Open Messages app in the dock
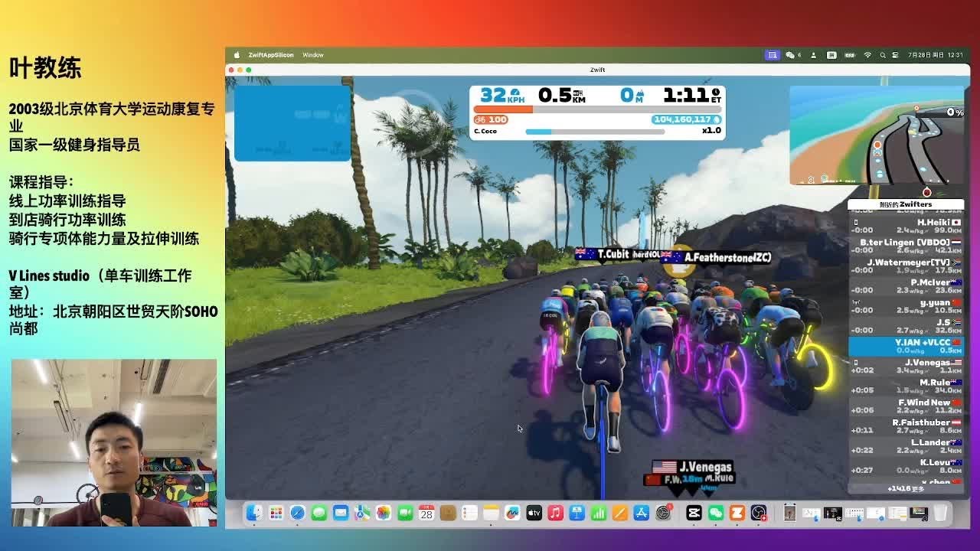The width and height of the screenshot is (980, 551). 319,513
